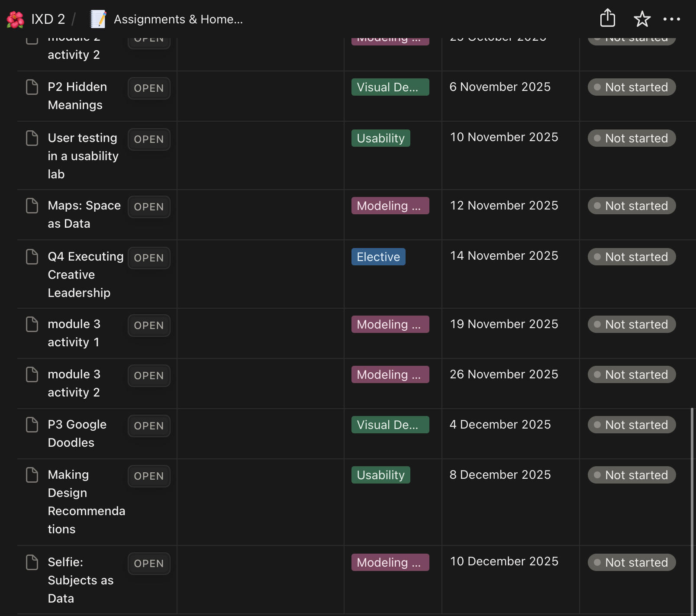696x616 pixels.
Task: Open status dropdown for P2 Hidden Meanings
Action: [632, 87]
